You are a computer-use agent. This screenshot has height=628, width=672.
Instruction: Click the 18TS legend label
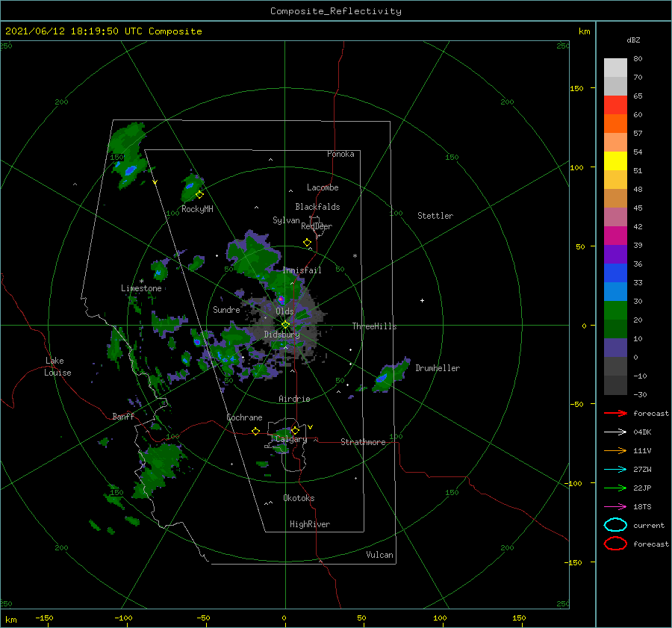point(642,507)
